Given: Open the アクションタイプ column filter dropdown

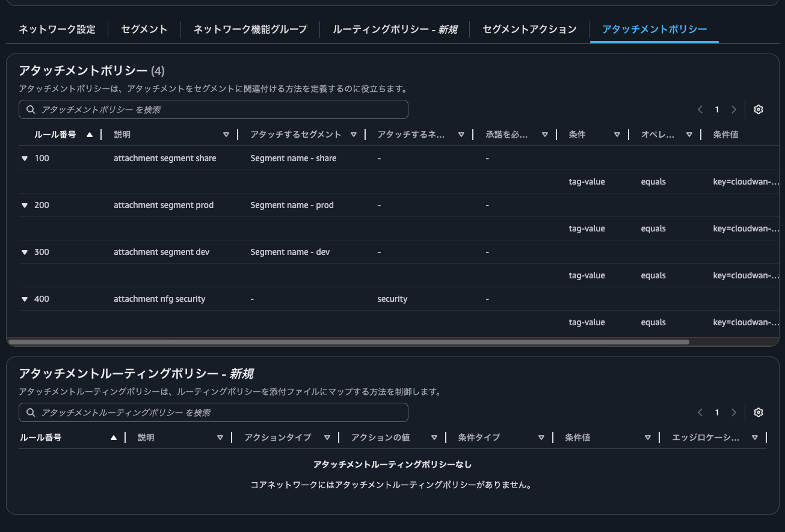Looking at the screenshot, I should pos(327,438).
